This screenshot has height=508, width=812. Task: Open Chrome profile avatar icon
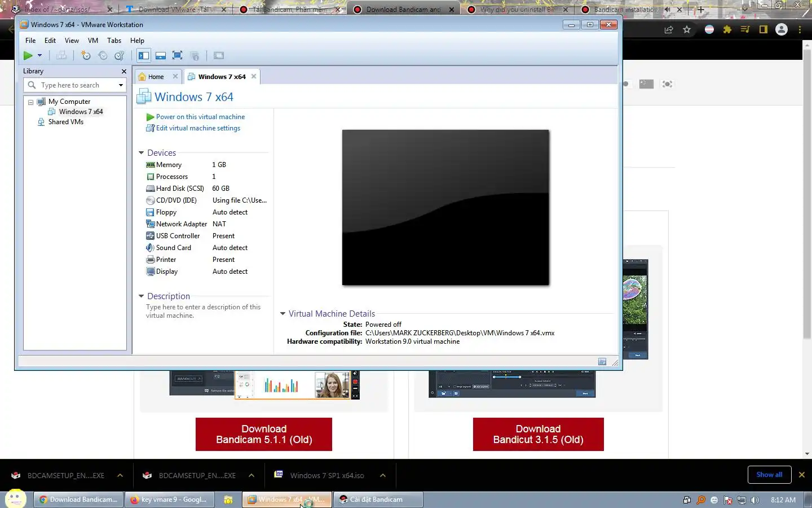pyautogui.click(x=782, y=29)
